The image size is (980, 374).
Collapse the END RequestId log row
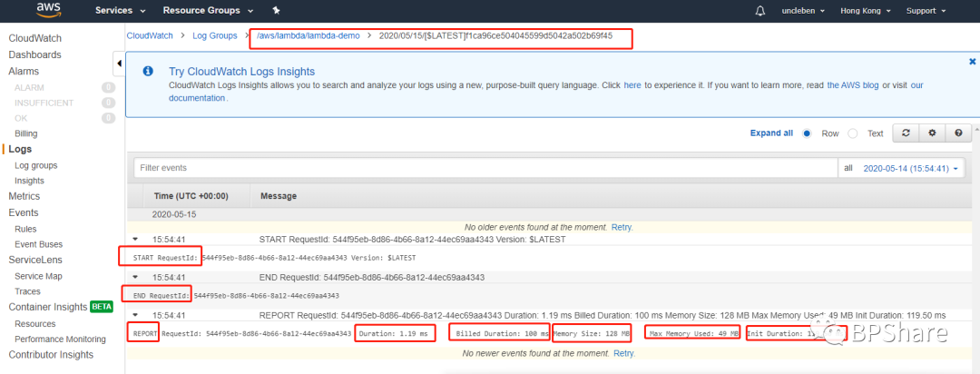[x=135, y=277]
